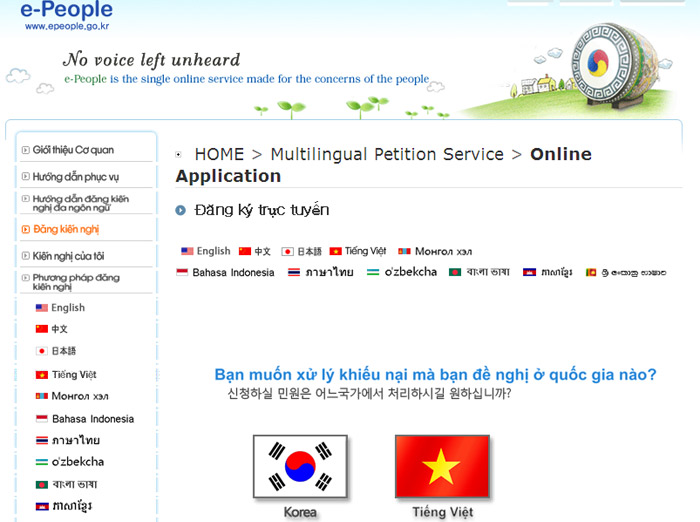Switch to Sinhala in top language bar
The image size is (700, 522).
(x=633, y=272)
